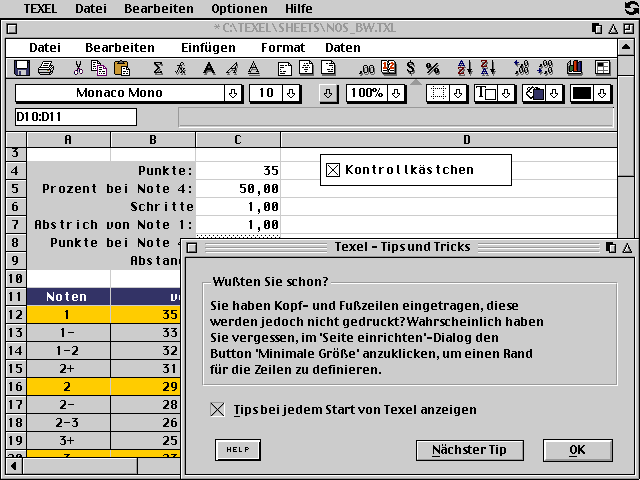
Task: Open the TEXEL menu in the top bar
Action: pos(40,9)
